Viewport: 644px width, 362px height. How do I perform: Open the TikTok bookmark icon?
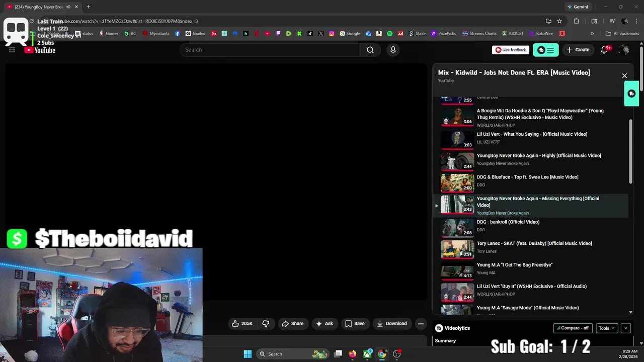coord(310,34)
